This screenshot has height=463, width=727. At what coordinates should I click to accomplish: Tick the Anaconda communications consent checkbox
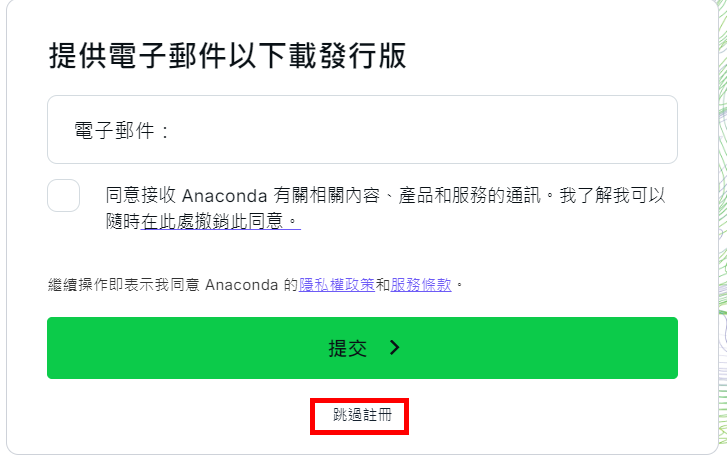coord(64,196)
